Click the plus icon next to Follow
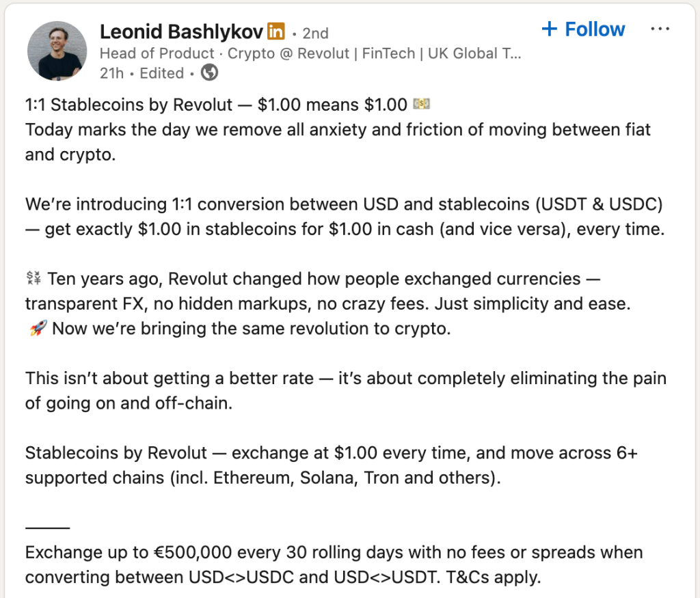The image size is (700, 598). pyautogui.click(x=549, y=29)
